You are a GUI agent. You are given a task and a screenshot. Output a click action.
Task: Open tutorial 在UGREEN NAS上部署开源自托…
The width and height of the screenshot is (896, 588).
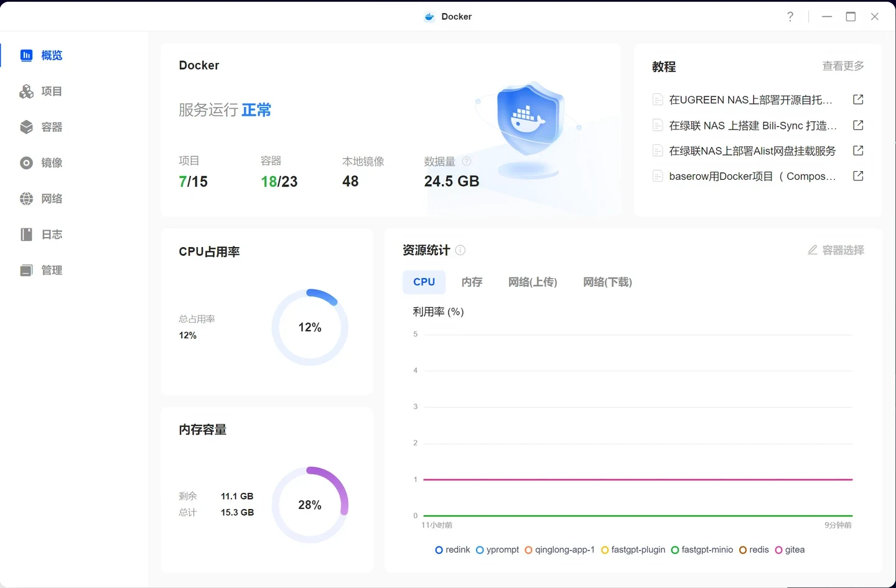click(x=750, y=100)
